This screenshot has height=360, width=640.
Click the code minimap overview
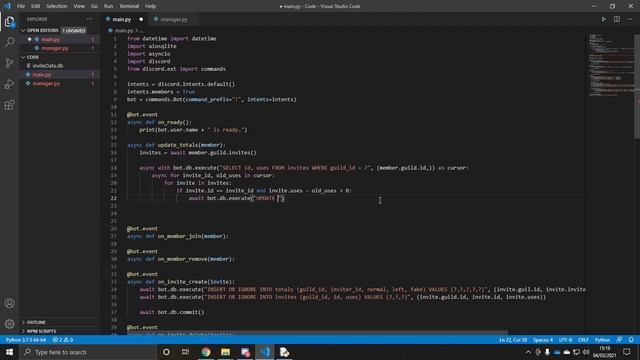[611, 65]
